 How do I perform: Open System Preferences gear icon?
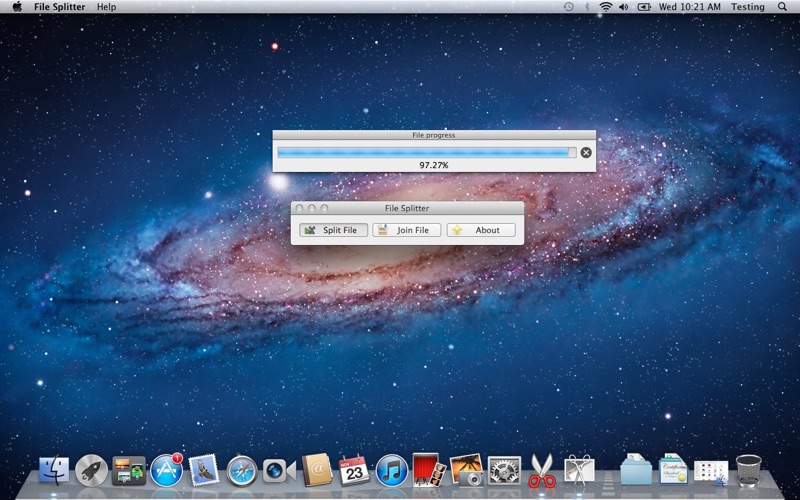click(504, 470)
